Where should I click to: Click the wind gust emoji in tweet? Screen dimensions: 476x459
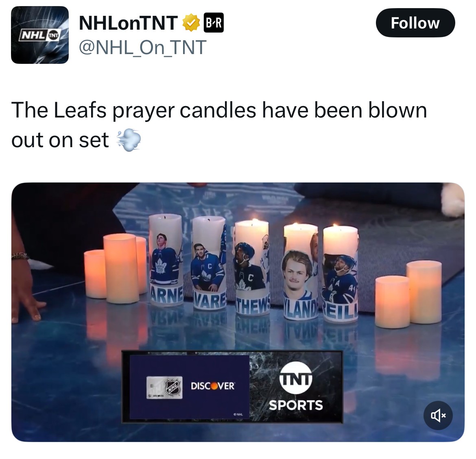pos(129,140)
